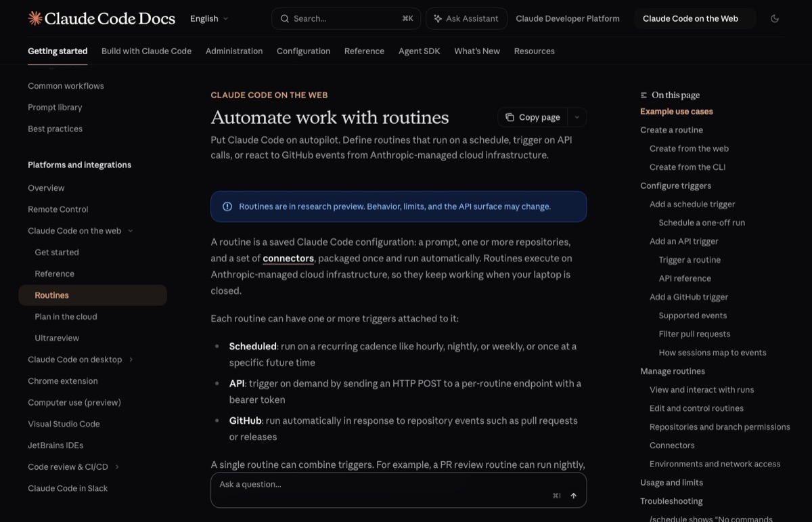Open Computer use (preview) page
Viewport: 812px width, 522px height.
[x=74, y=403]
